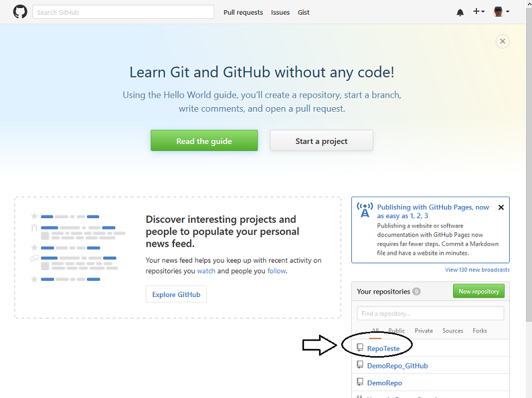Screen dimensions: 532x398
Task: Switch to the Public repositories tab
Action: point(396,331)
